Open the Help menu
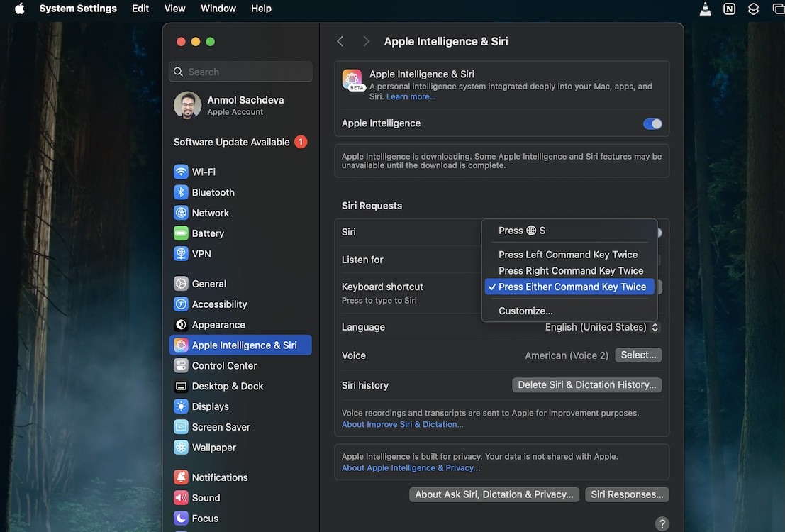Viewport: 785px width, 532px height. [x=261, y=9]
